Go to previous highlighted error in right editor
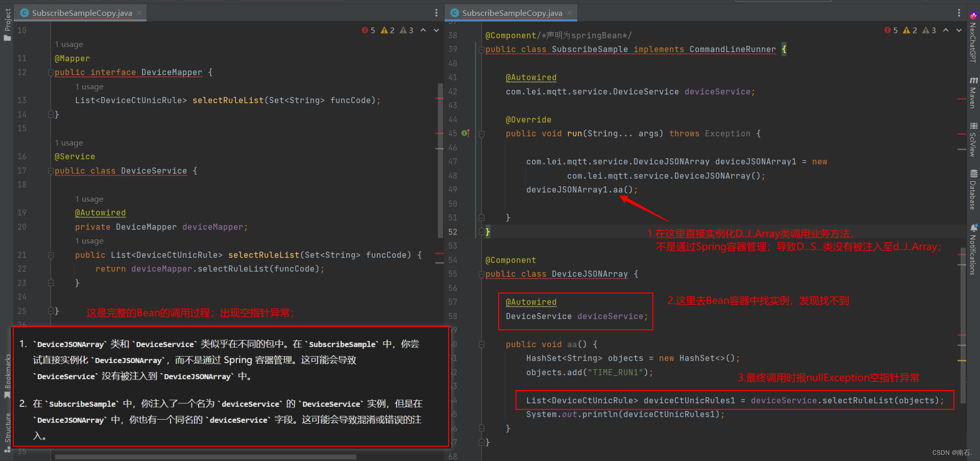The height and width of the screenshot is (461, 980). pyautogui.click(x=946, y=30)
